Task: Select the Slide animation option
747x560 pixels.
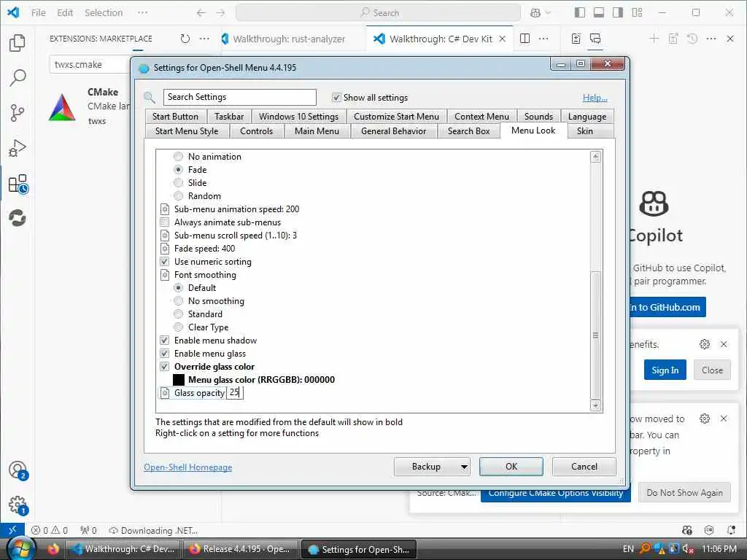Action: point(178,182)
